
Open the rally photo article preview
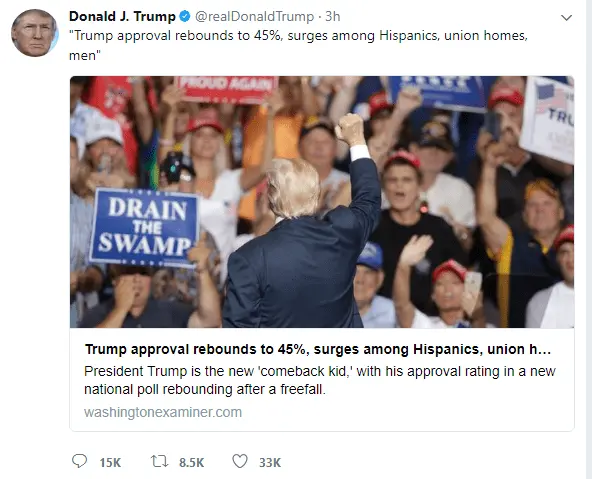[x=322, y=202]
